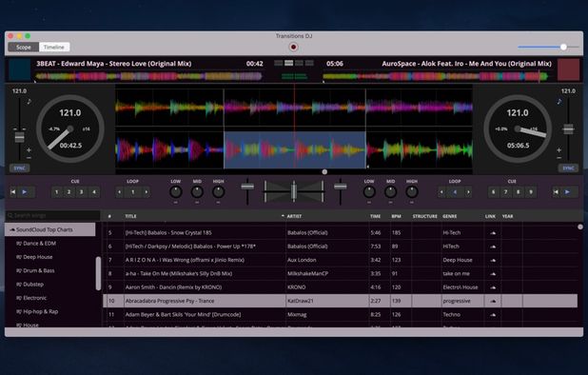Click the left deck jog wheel

click(x=70, y=128)
